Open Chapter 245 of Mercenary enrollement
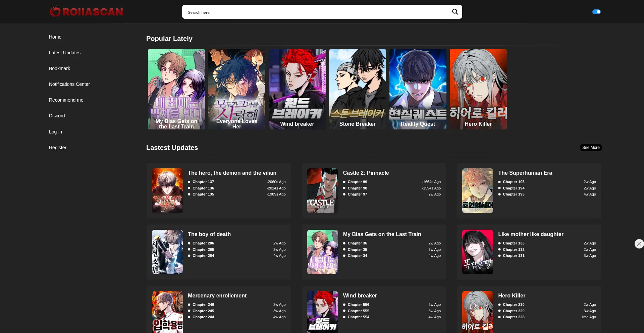This screenshot has width=644, height=333. (203, 311)
